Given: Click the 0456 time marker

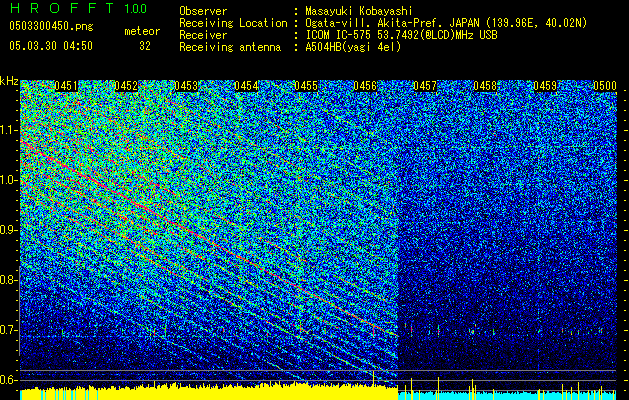Looking at the screenshot, I should pos(365,86).
